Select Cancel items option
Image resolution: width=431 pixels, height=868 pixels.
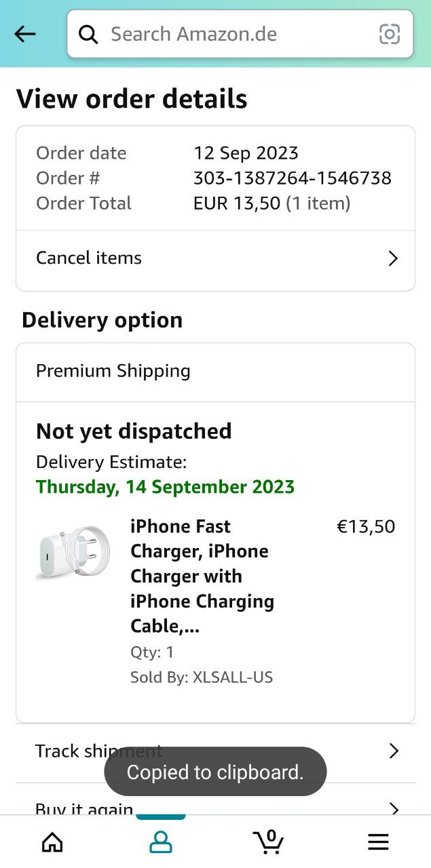click(x=89, y=258)
